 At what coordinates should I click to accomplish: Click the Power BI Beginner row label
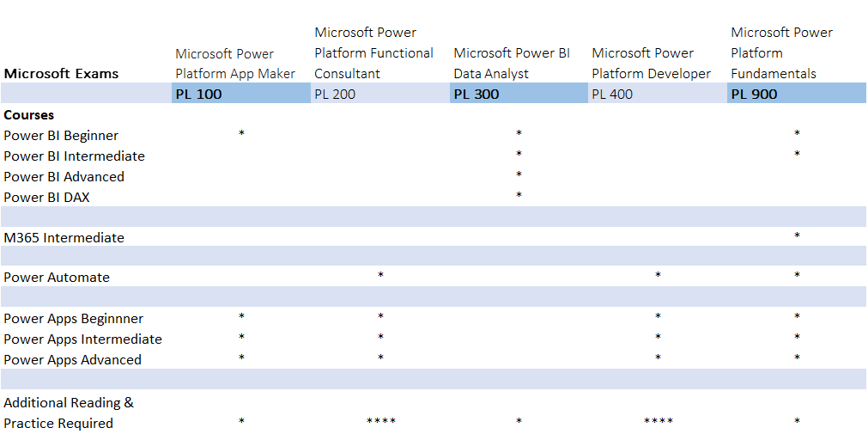[61, 136]
